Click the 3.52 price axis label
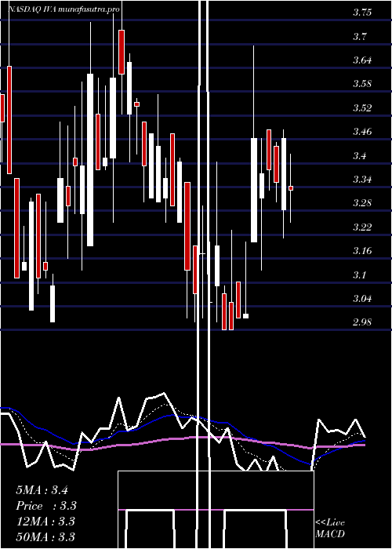 coord(362,108)
